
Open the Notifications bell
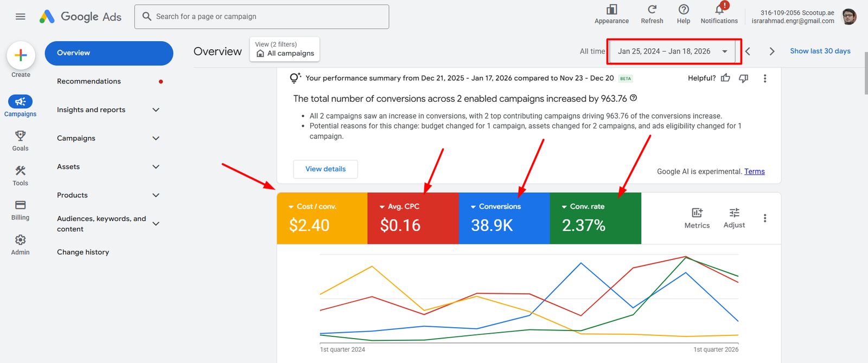(x=719, y=10)
